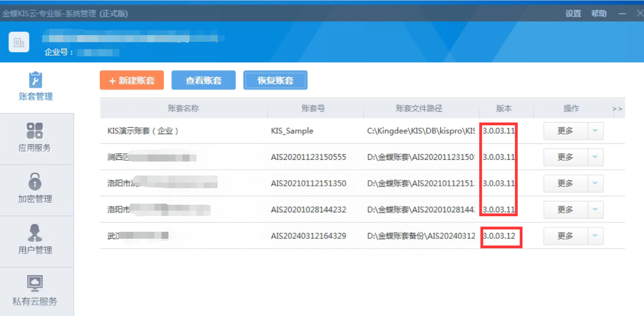Click the 查看账套 button
This screenshot has height=316, width=644.
tap(204, 80)
